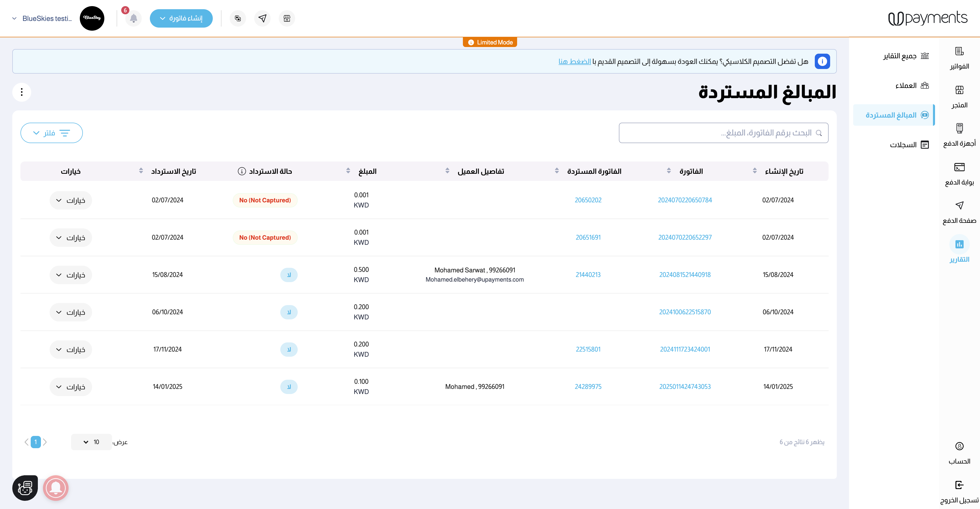Click the three-dot more options button
980x509 pixels.
22,92
